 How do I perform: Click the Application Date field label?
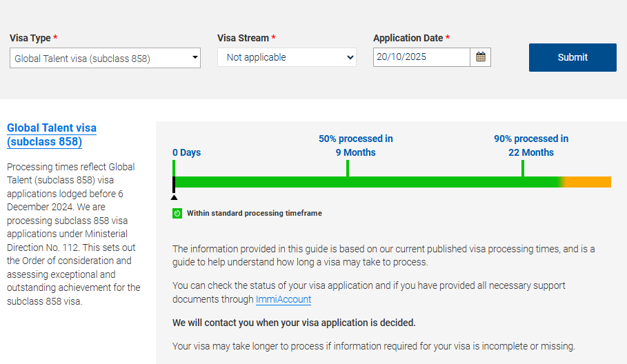pyautogui.click(x=408, y=39)
